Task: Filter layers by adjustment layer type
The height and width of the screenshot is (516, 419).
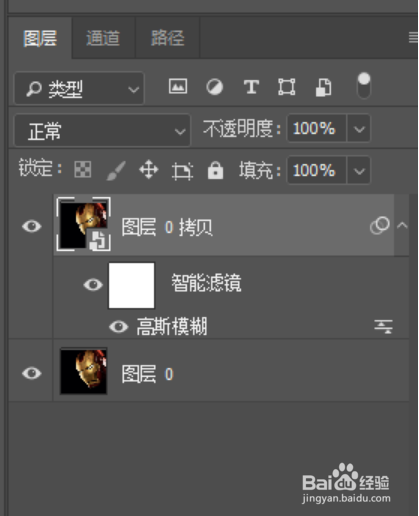Action: tap(214, 87)
